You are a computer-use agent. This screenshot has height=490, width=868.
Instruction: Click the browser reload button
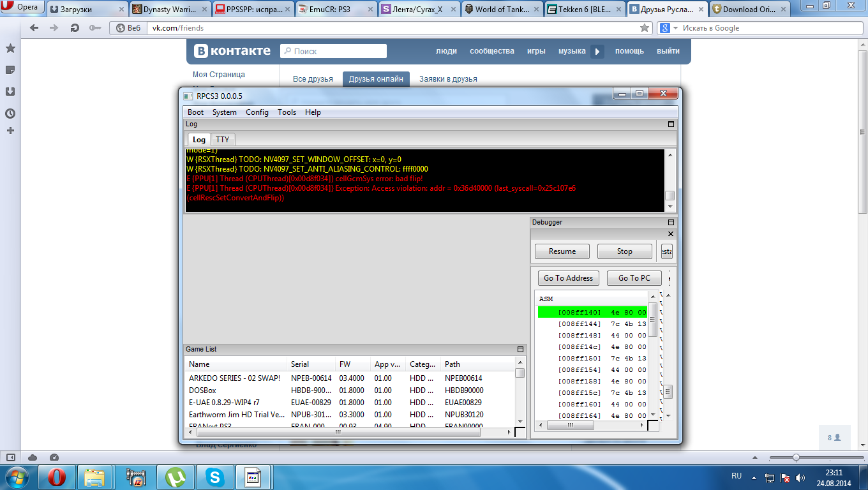pos(75,28)
